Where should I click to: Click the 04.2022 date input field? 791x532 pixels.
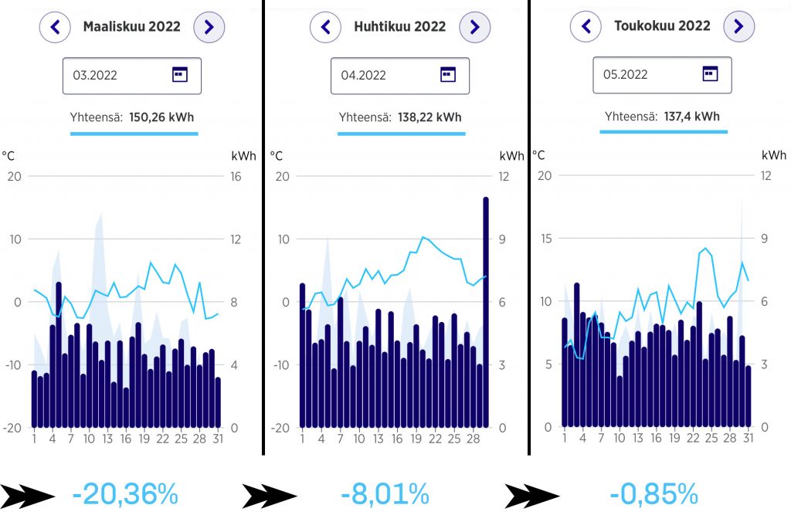400,76
